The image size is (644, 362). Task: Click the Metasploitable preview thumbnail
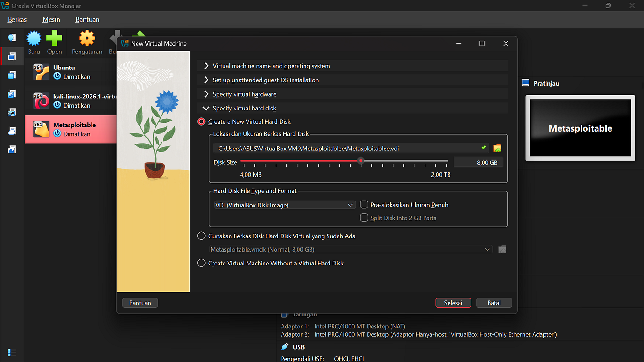(581, 128)
